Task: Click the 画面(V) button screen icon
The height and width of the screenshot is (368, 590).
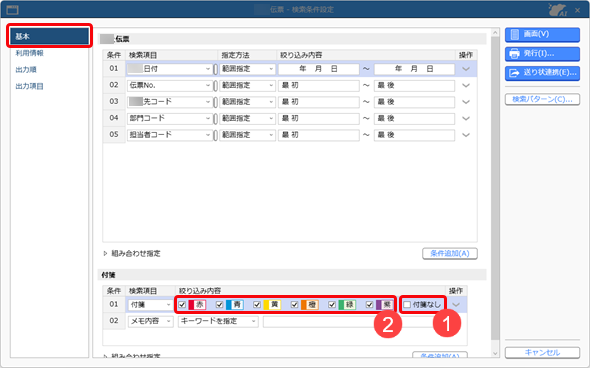Action: point(514,35)
